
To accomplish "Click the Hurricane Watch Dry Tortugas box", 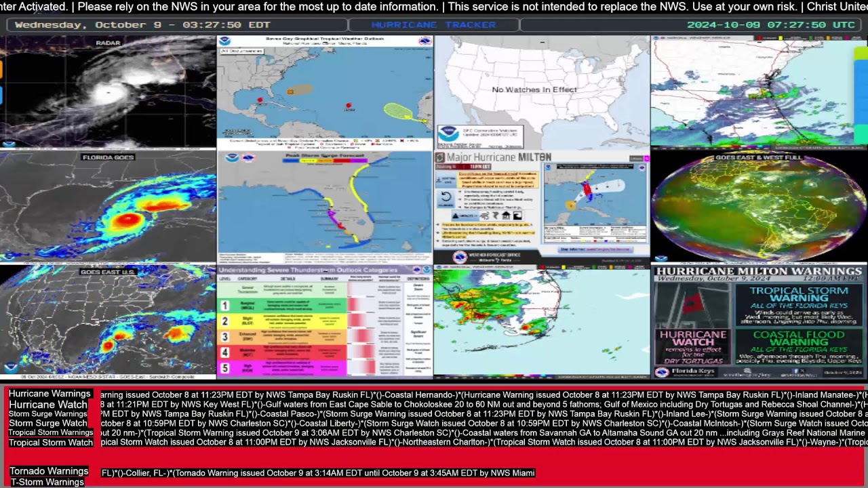I will [693, 347].
